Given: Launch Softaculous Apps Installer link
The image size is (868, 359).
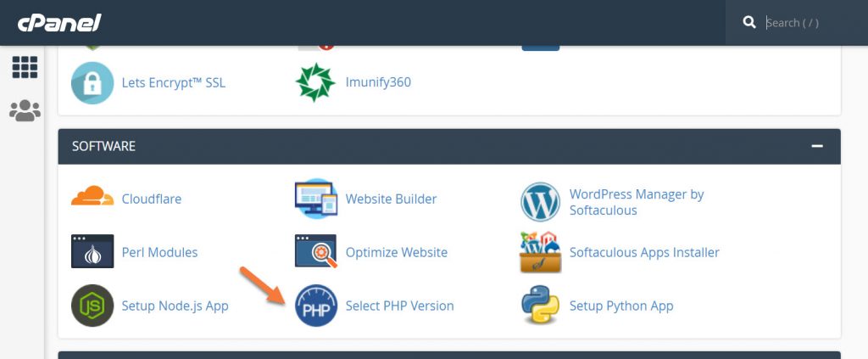Looking at the screenshot, I should point(644,252).
